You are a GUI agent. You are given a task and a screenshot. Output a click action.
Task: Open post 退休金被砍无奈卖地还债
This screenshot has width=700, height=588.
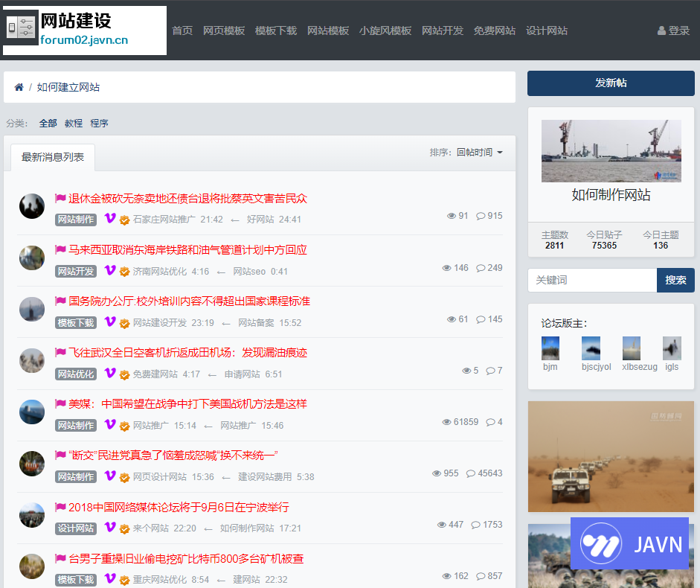(187, 199)
